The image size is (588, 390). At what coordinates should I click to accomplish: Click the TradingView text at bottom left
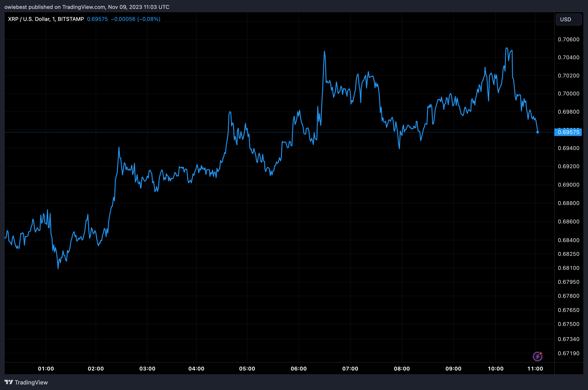coord(31,382)
